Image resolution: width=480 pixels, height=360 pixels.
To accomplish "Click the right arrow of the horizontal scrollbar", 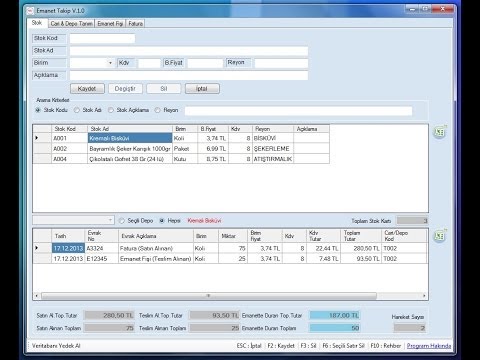I will (x=424, y=296).
